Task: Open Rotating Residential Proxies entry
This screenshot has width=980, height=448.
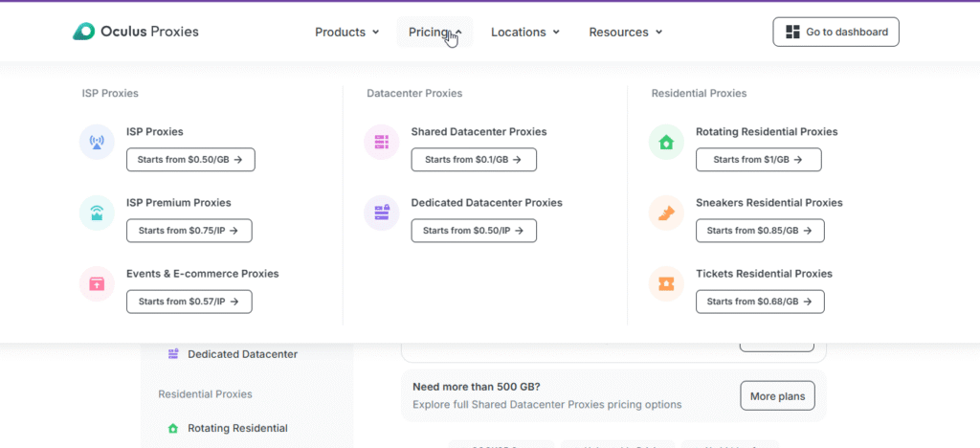Action: click(767, 132)
